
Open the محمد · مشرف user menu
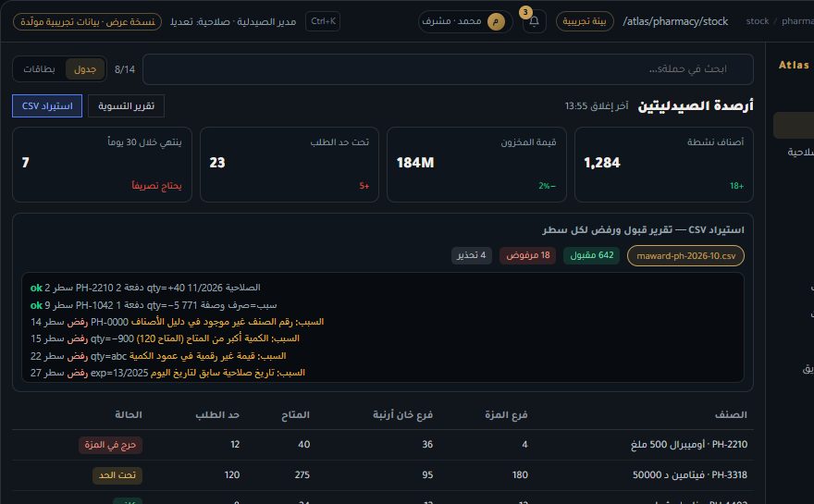click(x=464, y=21)
